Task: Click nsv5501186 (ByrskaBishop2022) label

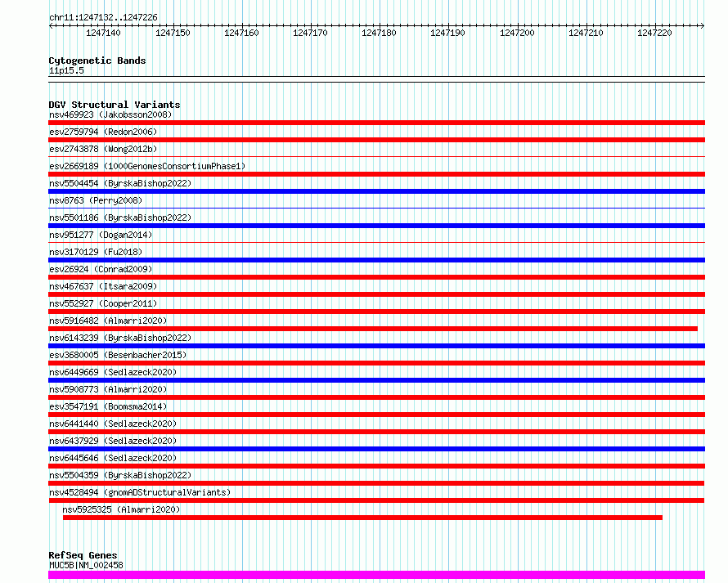Action: 120,218
